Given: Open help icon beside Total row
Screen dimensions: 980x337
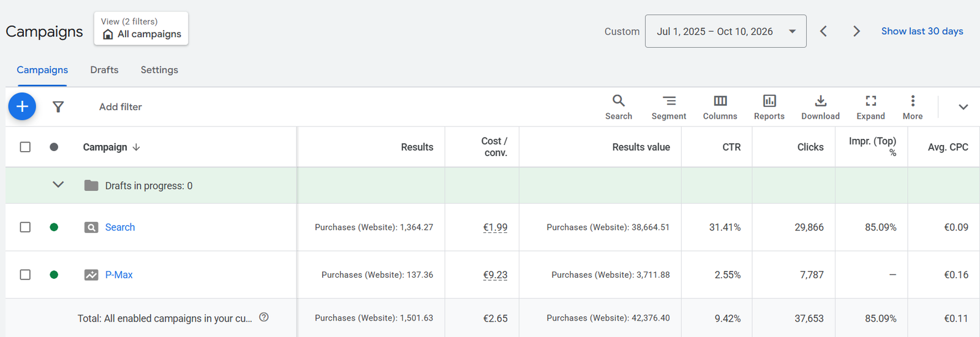Looking at the screenshot, I should 264,317.
